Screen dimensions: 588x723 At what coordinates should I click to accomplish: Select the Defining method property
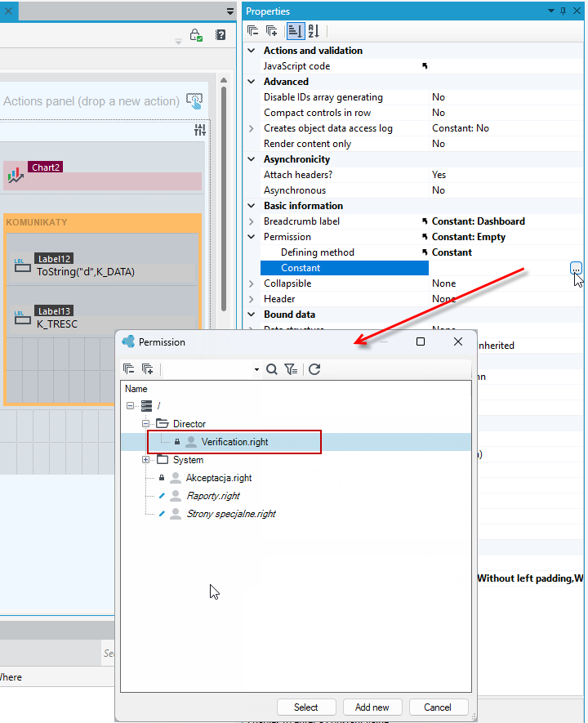[345, 252]
